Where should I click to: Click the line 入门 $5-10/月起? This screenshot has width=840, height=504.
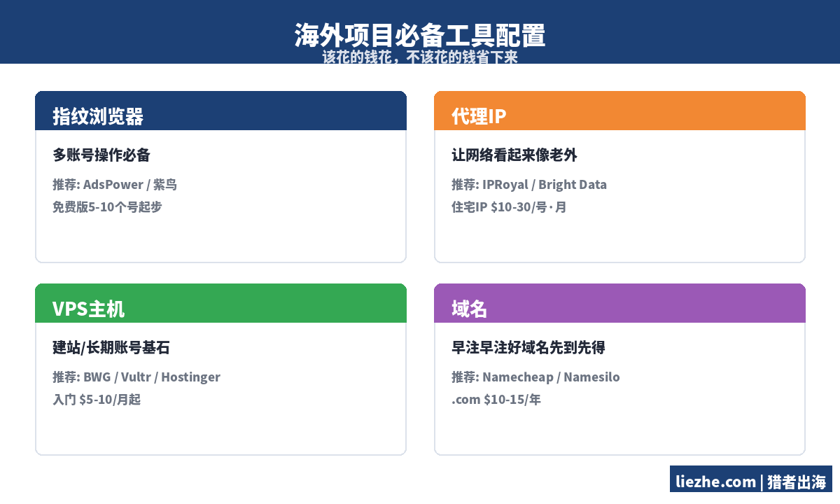click(97, 400)
